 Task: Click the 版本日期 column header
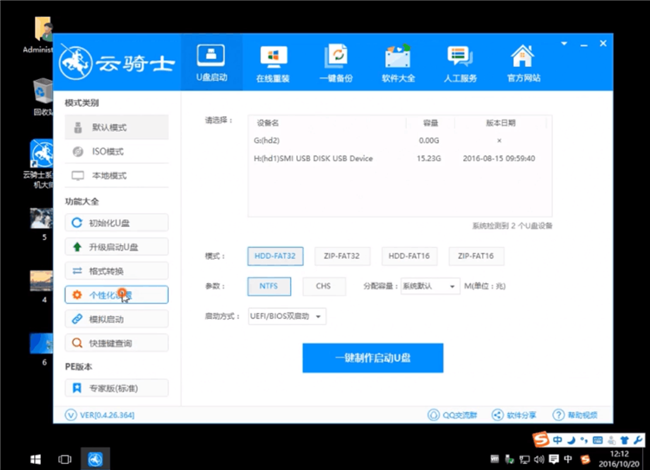click(x=500, y=123)
